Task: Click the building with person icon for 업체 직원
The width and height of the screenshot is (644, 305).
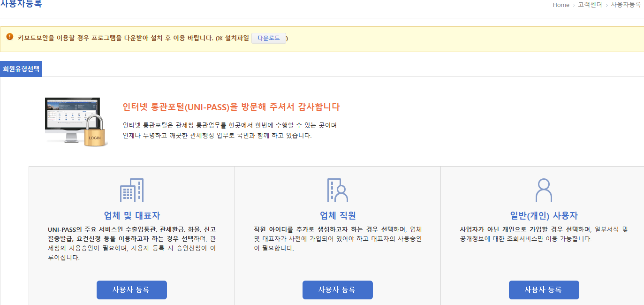Action: 337,190
